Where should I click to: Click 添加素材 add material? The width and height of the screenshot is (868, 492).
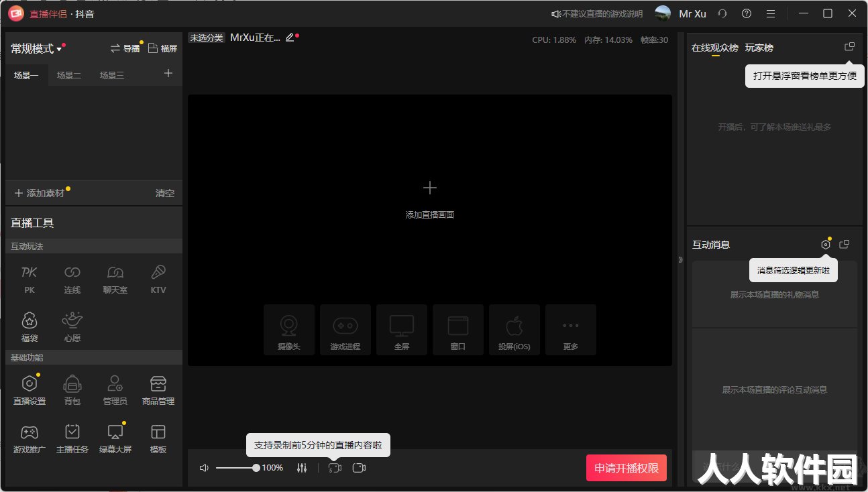click(40, 193)
